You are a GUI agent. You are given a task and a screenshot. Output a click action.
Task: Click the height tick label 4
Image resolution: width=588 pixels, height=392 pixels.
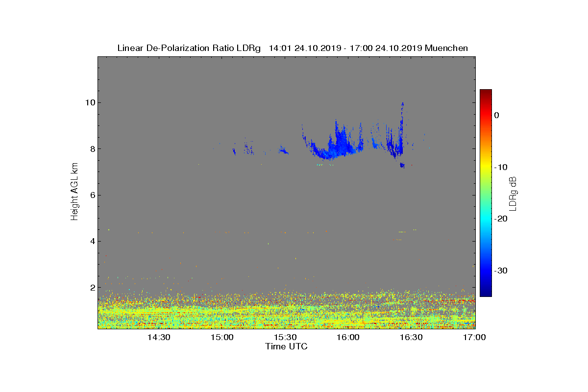92,241
